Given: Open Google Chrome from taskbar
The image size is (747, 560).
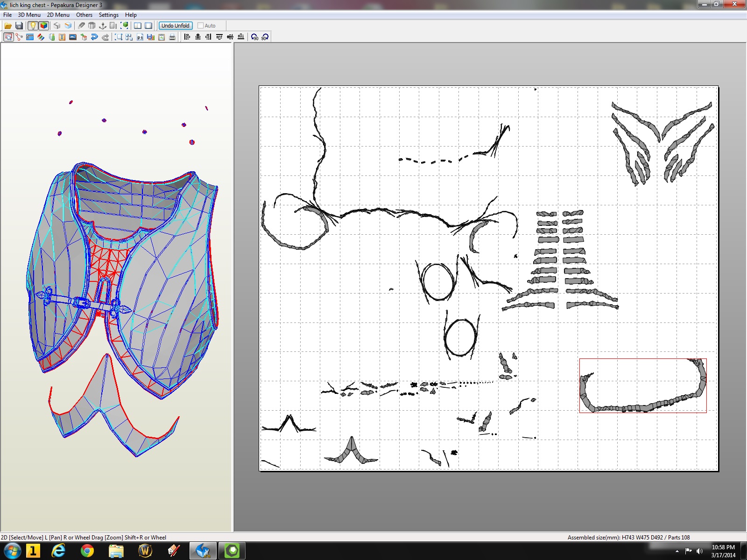Looking at the screenshot, I should (87, 551).
